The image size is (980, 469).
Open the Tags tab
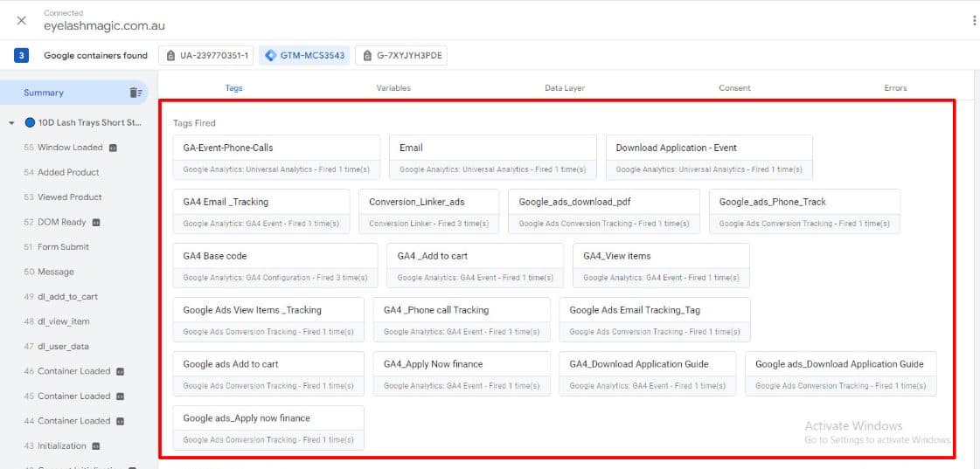[x=233, y=88]
